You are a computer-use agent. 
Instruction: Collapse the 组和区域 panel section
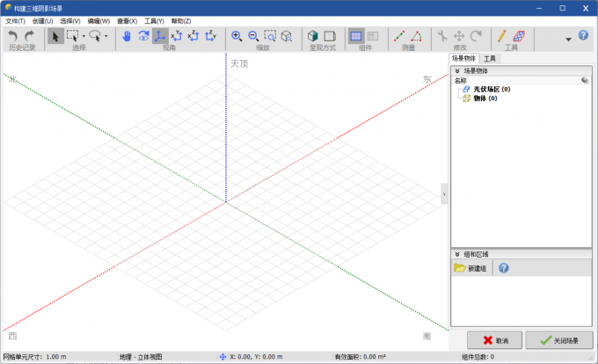pos(457,254)
